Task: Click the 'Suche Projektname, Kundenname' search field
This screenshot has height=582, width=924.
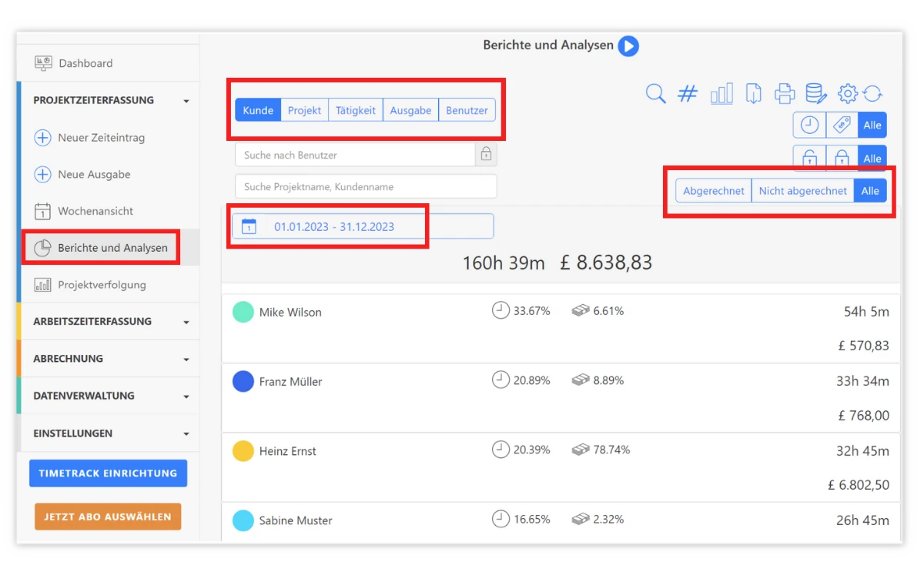Action: [366, 186]
